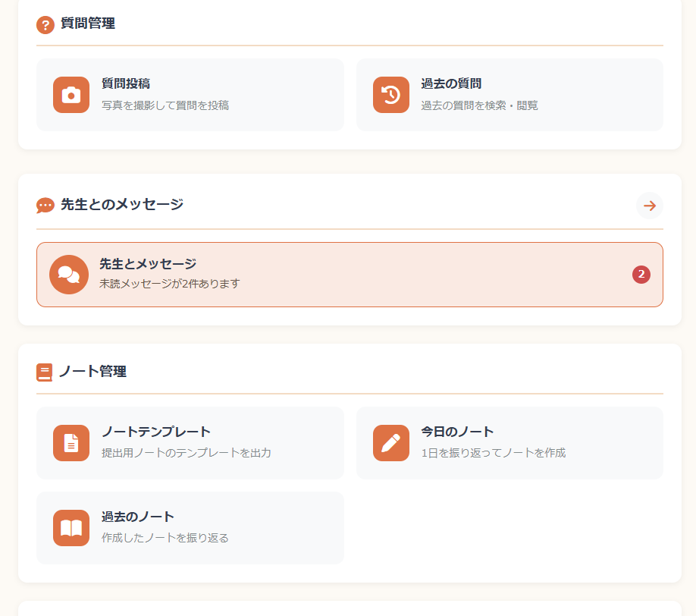Click the camera icon for 質問投稿
696x616 pixels.
(x=71, y=95)
